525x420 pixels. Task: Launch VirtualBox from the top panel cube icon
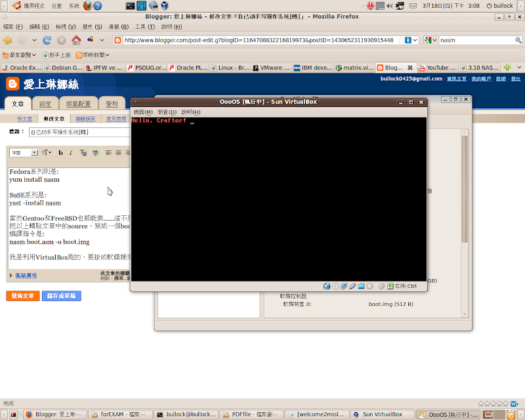(x=165, y=6)
